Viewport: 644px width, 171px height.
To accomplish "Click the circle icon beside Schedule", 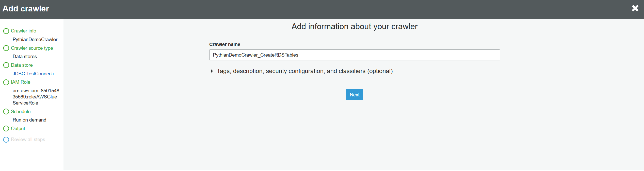I will pos(6,112).
